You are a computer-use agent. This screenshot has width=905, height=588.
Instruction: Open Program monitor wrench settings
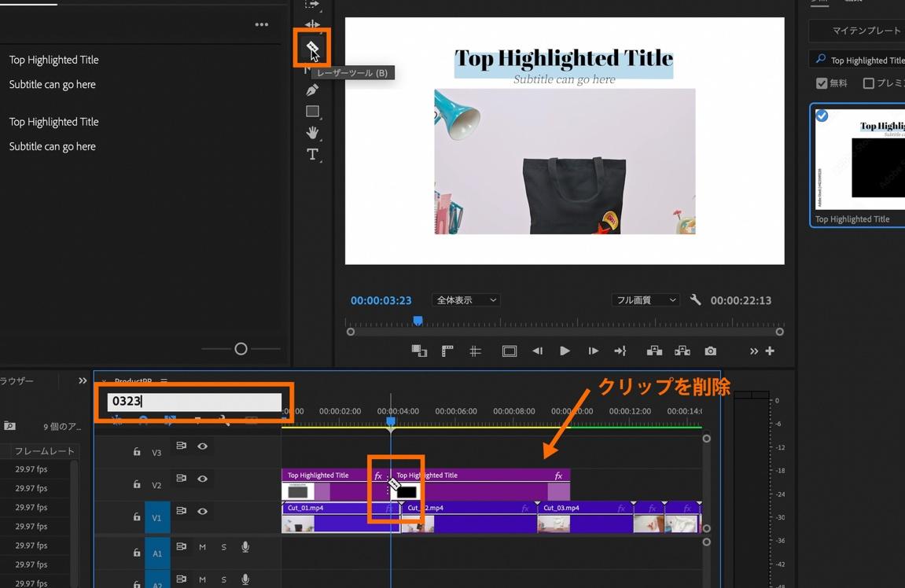696,300
